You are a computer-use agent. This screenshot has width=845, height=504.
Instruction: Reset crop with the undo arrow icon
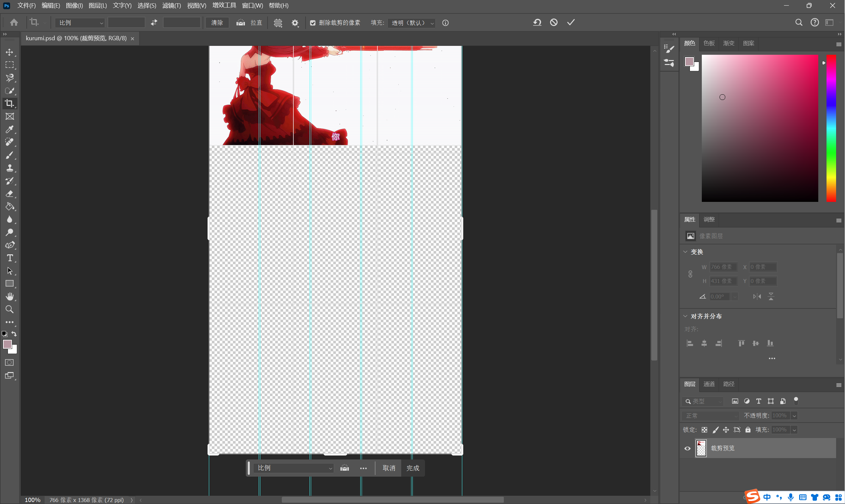(537, 22)
